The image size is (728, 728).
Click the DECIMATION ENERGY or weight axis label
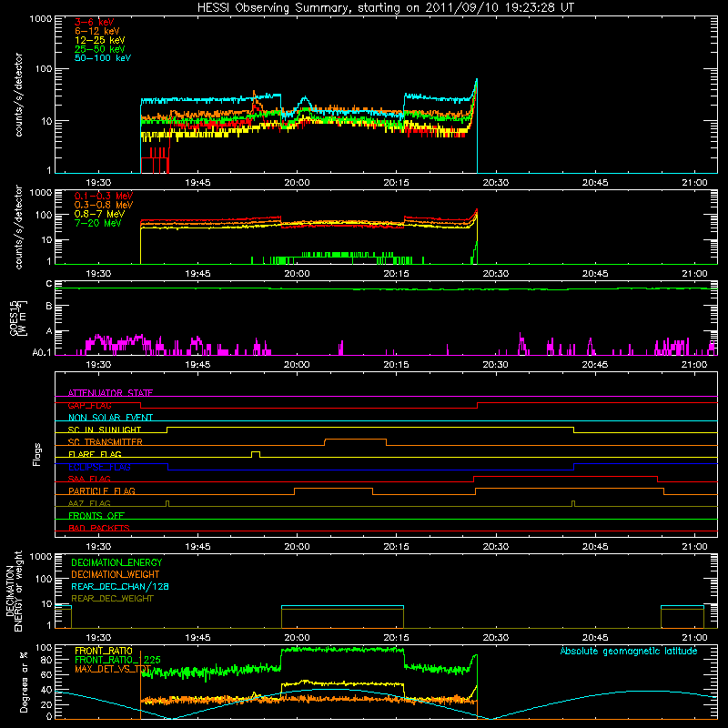click(x=14, y=591)
